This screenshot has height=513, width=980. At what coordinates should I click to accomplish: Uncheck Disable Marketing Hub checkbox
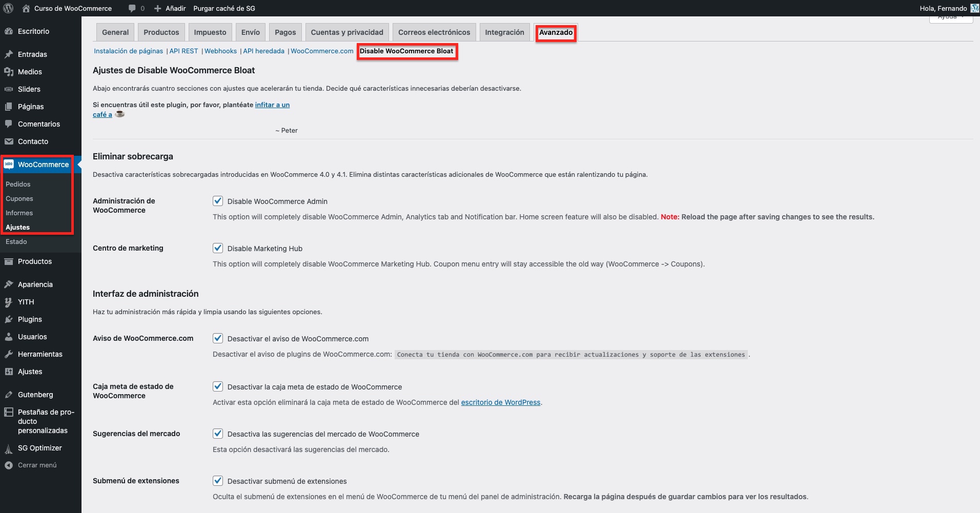tap(218, 248)
